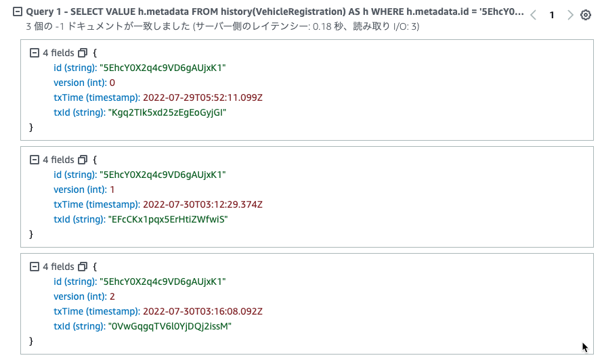The height and width of the screenshot is (364, 602).
Task: Collapse the version 1 document fields
Action: pos(35,160)
